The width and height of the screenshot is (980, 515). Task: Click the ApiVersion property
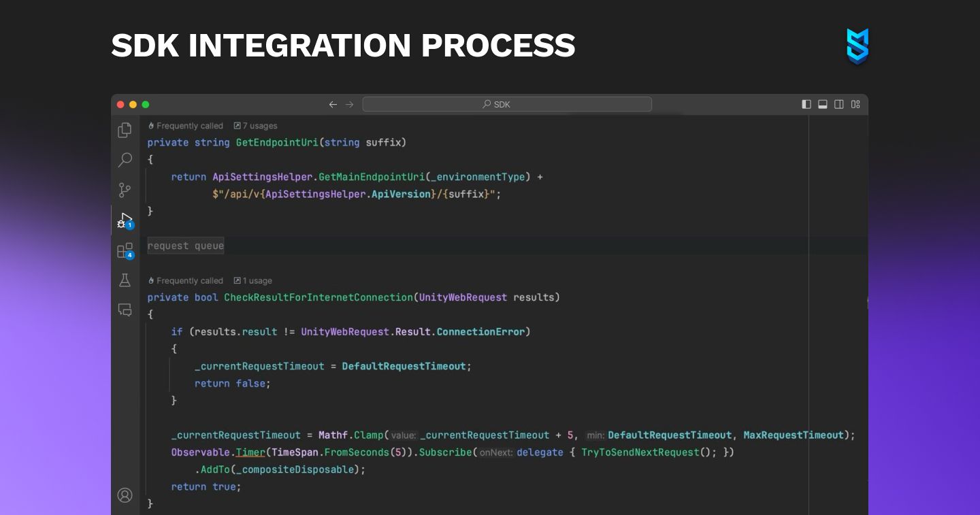click(x=402, y=194)
